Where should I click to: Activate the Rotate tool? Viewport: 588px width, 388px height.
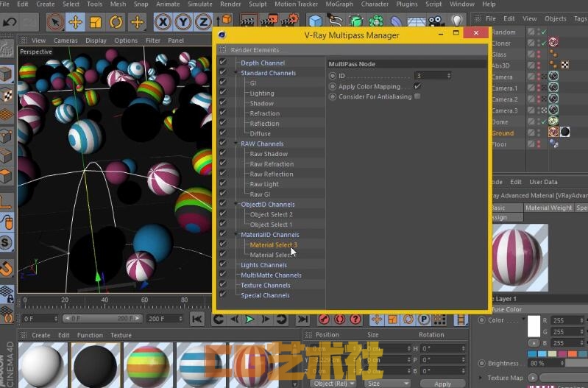[116, 22]
